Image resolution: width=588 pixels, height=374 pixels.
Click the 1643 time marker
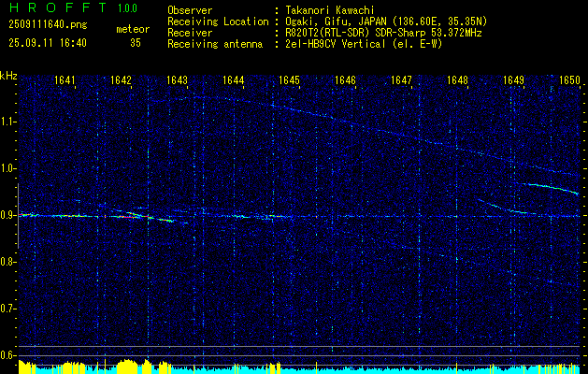point(177,80)
